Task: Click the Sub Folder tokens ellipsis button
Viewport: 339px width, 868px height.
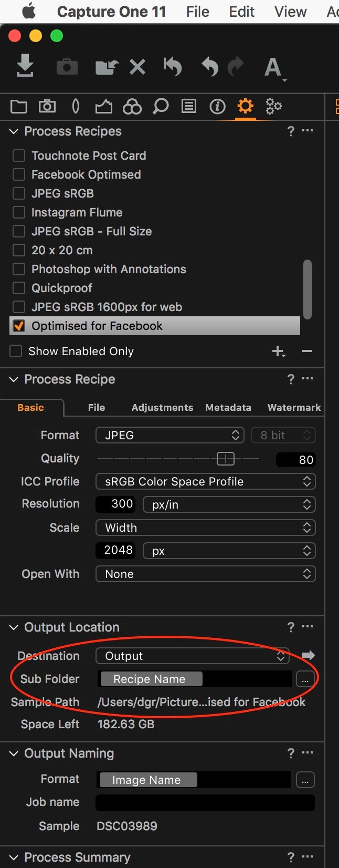Action: pyautogui.click(x=305, y=679)
